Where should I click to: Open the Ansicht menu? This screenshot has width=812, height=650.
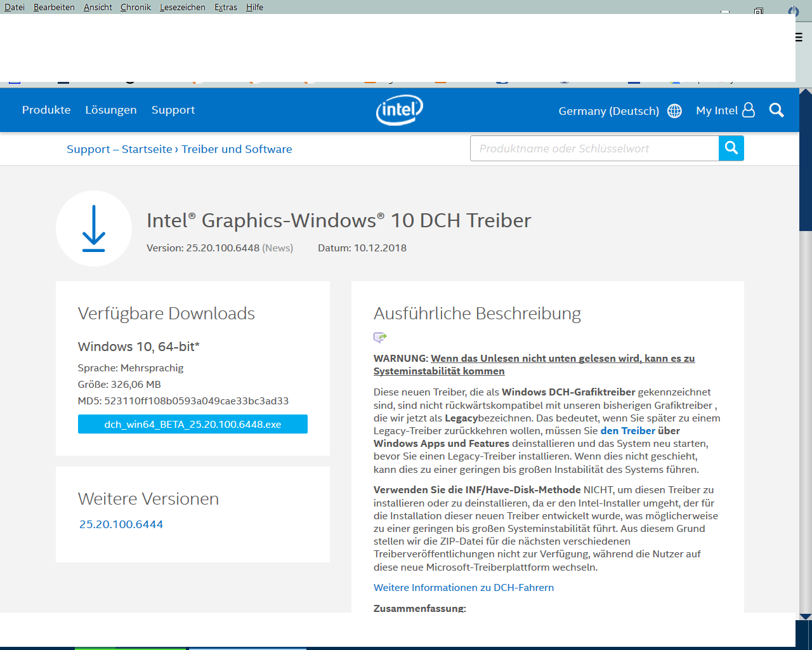[98, 7]
